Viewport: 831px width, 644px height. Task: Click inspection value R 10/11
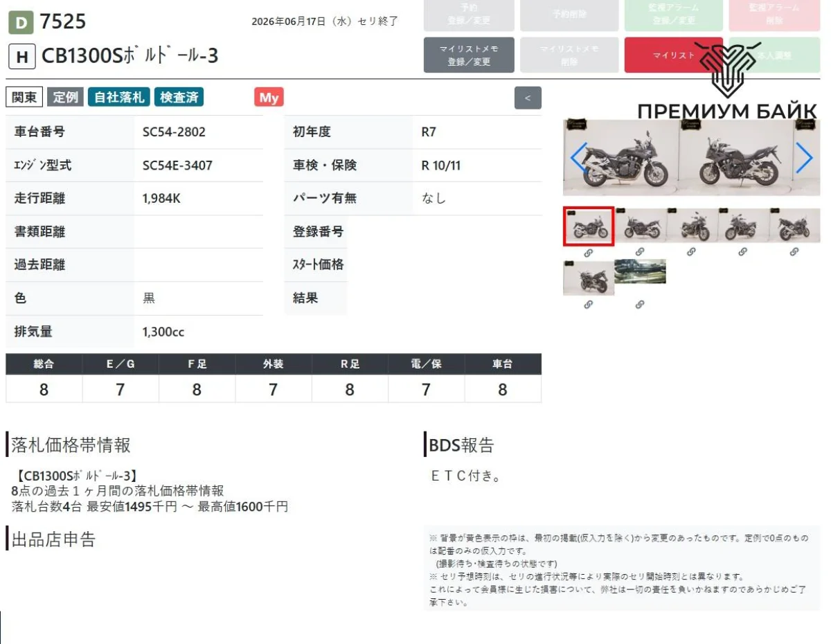point(441,166)
